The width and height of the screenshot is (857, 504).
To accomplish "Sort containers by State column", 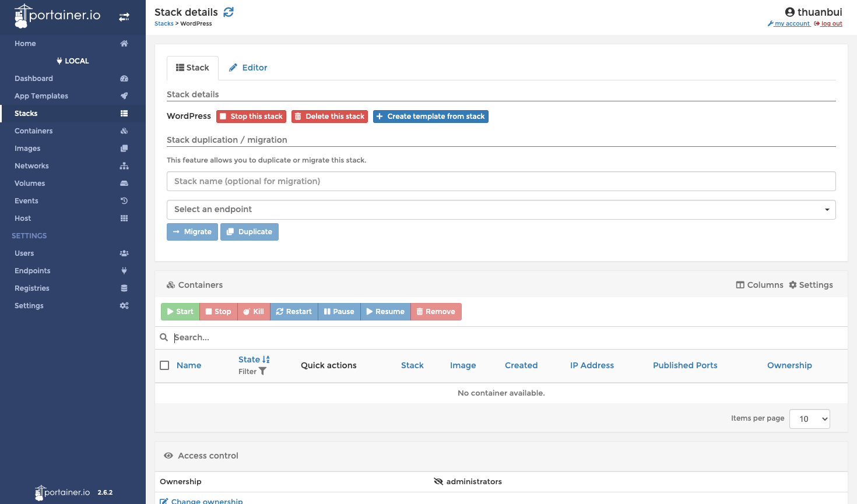I will click(x=254, y=360).
